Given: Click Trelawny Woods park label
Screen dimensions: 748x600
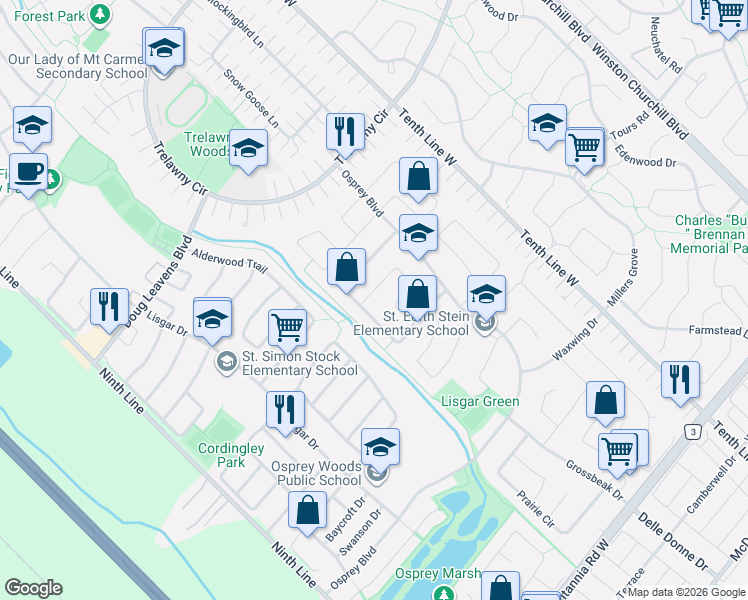Looking at the screenshot, I should click(208, 145).
